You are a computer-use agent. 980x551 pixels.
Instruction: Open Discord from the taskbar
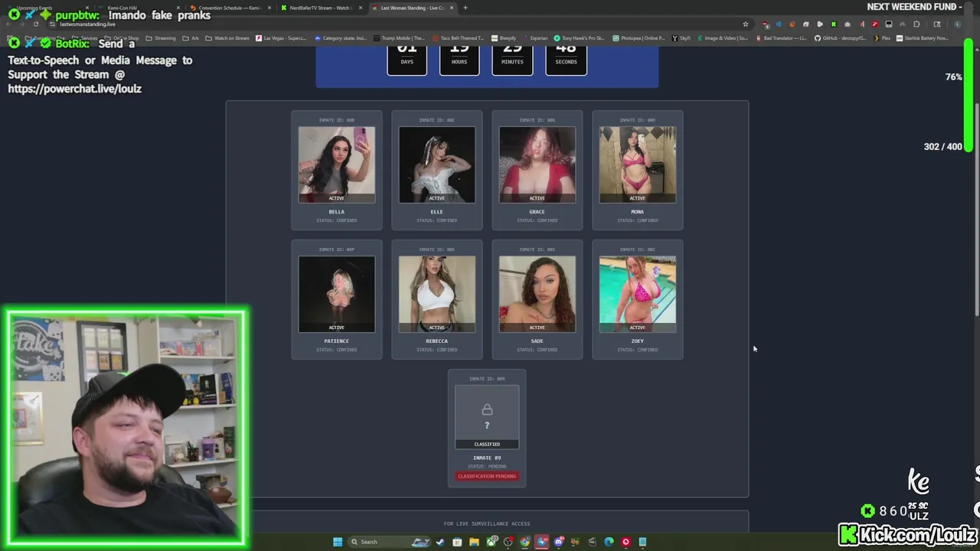coord(559,542)
